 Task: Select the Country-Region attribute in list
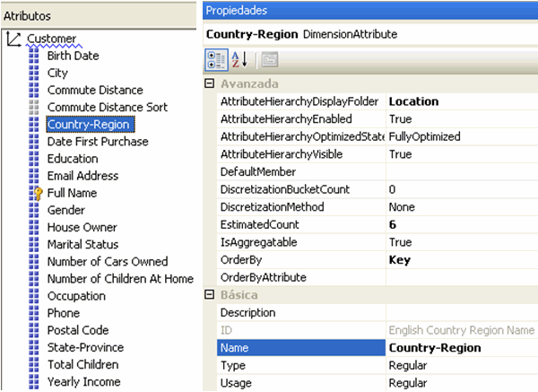pyautogui.click(x=89, y=125)
